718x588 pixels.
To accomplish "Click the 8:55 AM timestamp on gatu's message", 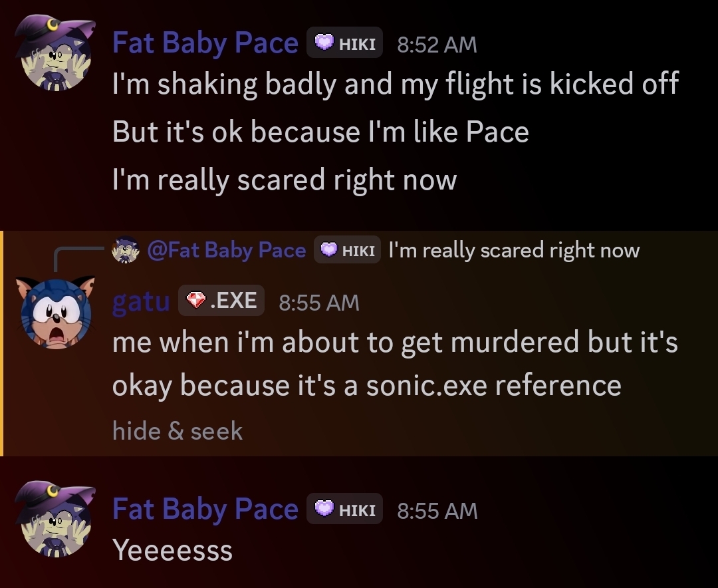I will coord(319,303).
